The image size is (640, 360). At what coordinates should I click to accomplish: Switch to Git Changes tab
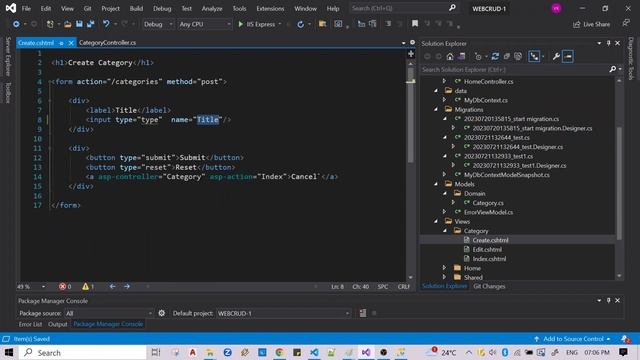coord(489,286)
